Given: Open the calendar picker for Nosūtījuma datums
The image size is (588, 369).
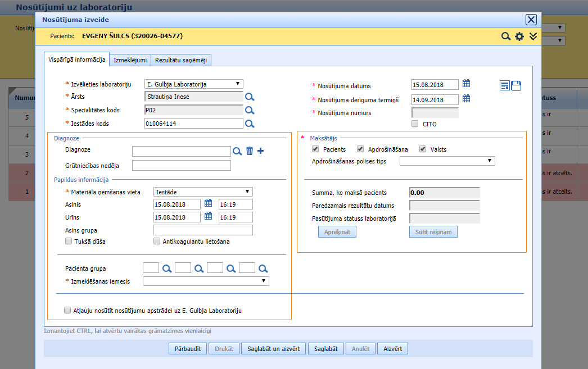Looking at the screenshot, I should tap(466, 84).
